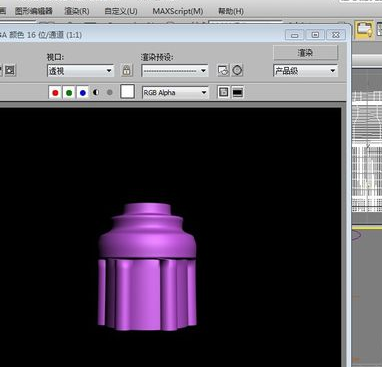382x367 pixels.
Task: Open the 渲染预设 dropdown
Action: [x=175, y=71]
